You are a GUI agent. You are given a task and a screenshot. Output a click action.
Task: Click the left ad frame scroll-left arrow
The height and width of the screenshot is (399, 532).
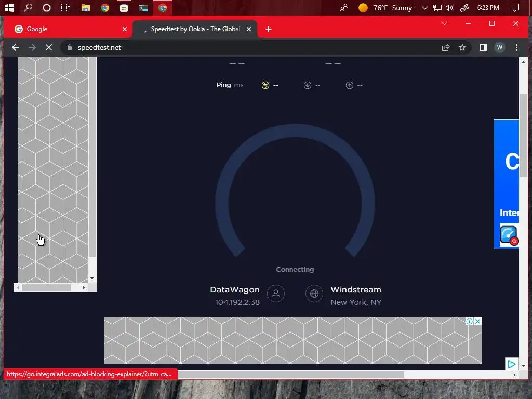(18, 287)
